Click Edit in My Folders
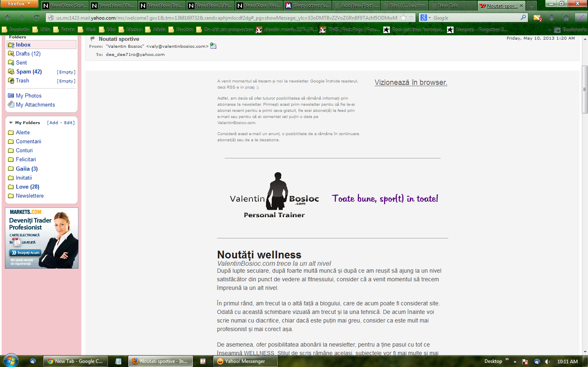The height and width of the screenshot is (367, 588). coord(68,122)
